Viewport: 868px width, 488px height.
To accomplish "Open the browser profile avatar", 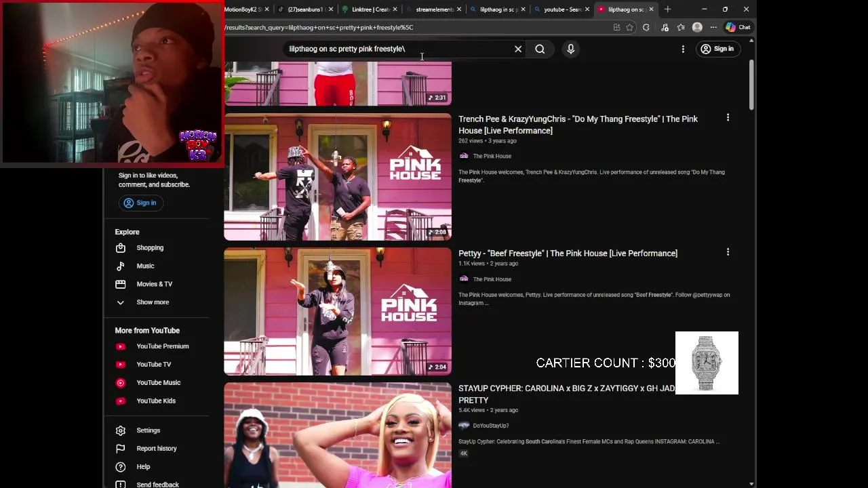I will tap(697, 28).
